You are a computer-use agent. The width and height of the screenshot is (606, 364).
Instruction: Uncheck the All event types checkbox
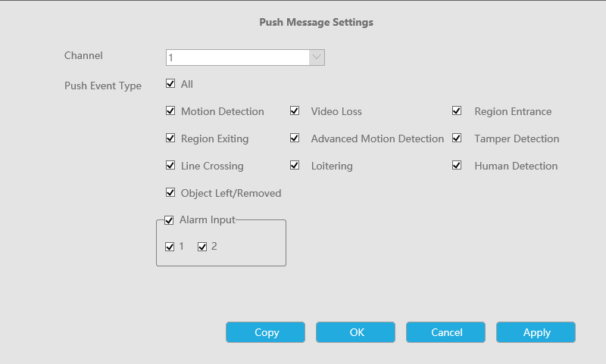point(170,84)
